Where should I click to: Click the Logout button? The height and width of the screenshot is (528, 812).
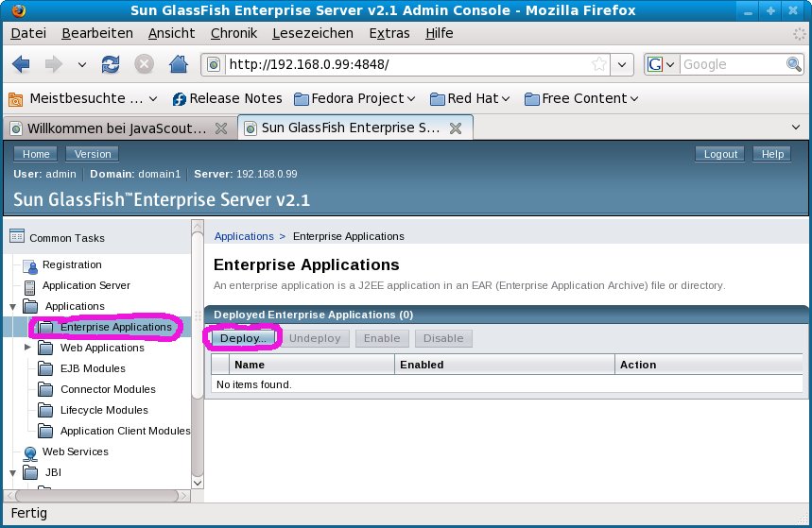720,154
